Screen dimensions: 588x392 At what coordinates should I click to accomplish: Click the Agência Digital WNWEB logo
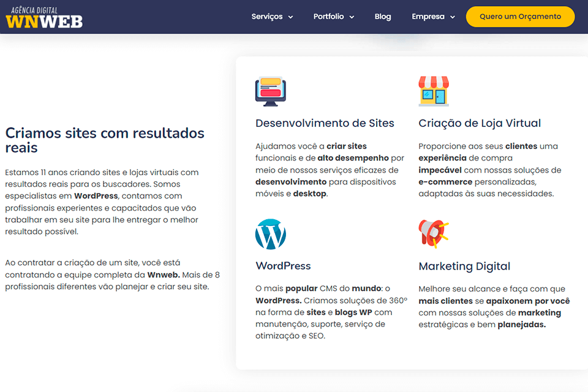click(x=44, y=17)
